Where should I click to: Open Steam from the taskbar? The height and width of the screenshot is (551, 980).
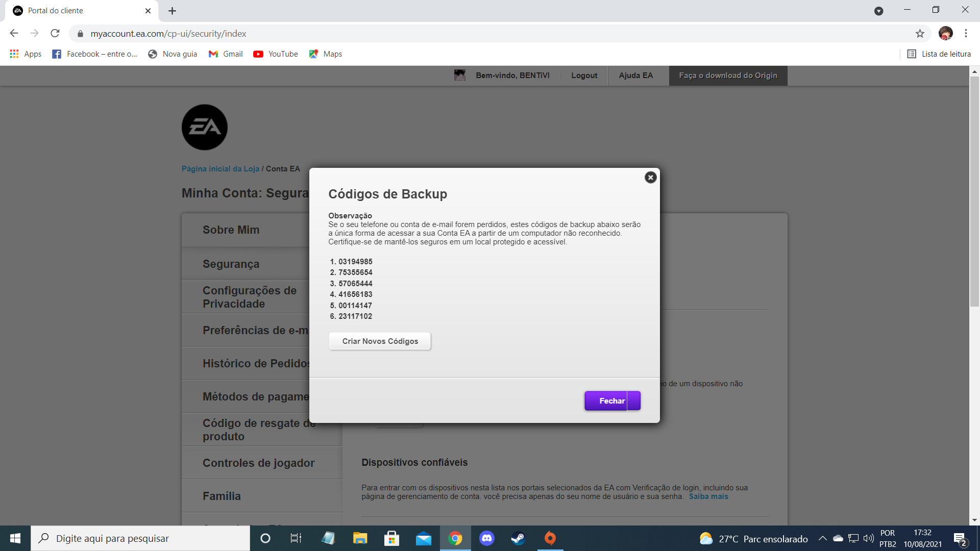click(518, 538)
